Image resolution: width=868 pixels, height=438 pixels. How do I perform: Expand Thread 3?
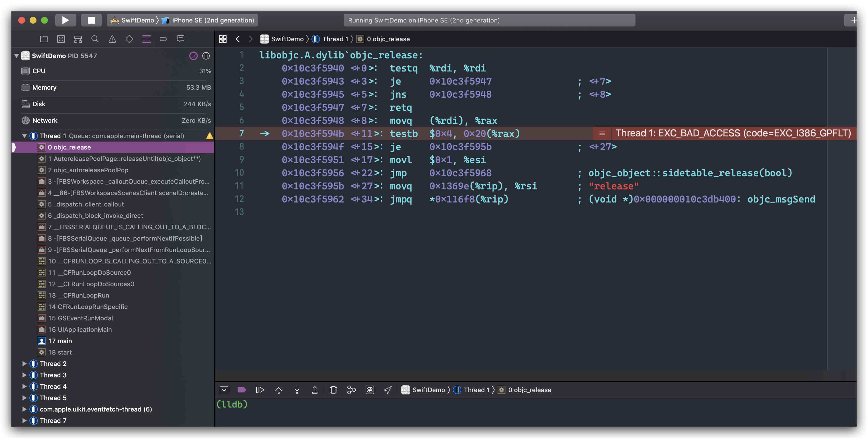(x=24, y=375)
